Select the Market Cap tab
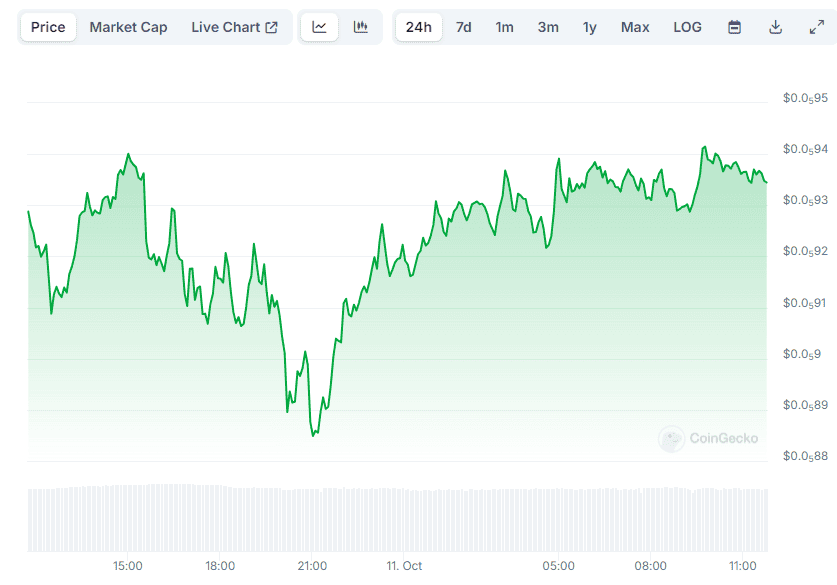The width and height of the screenshot is (837, 585). point(128,27)
